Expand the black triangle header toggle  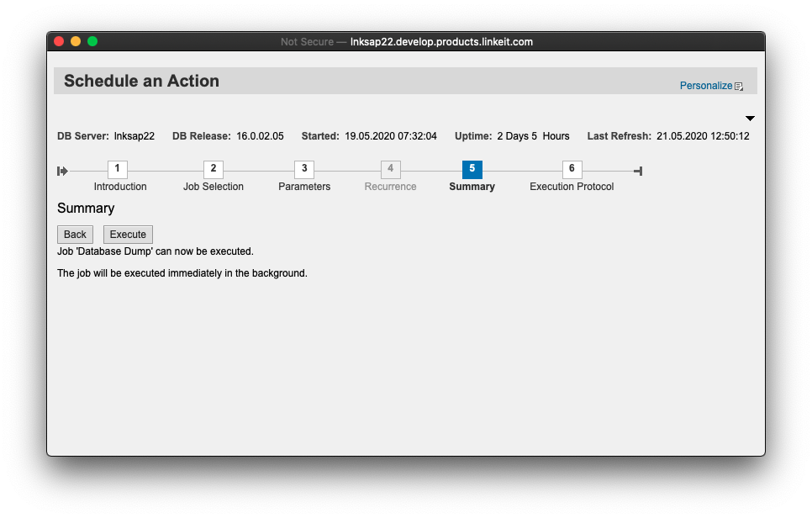[x=750, y=119]
